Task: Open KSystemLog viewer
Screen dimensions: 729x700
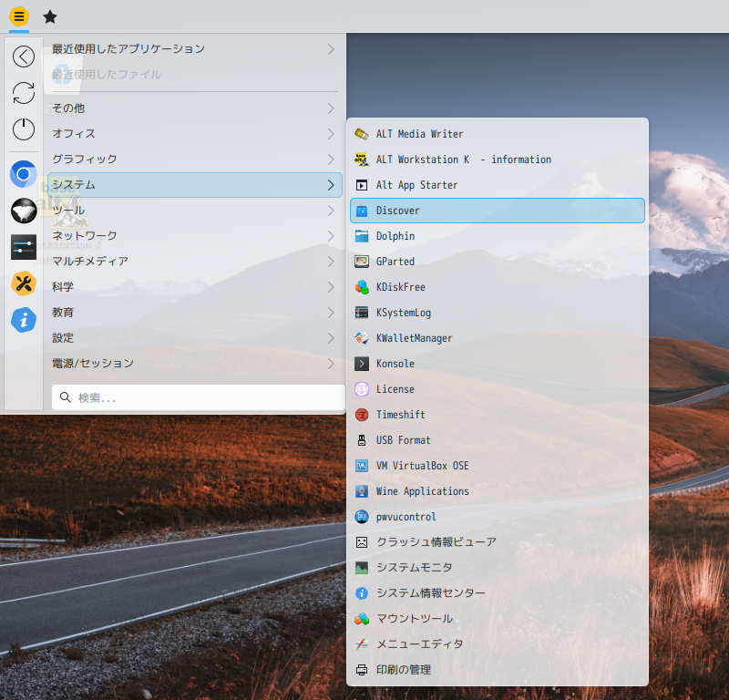Action: click(x=498, y=313)
